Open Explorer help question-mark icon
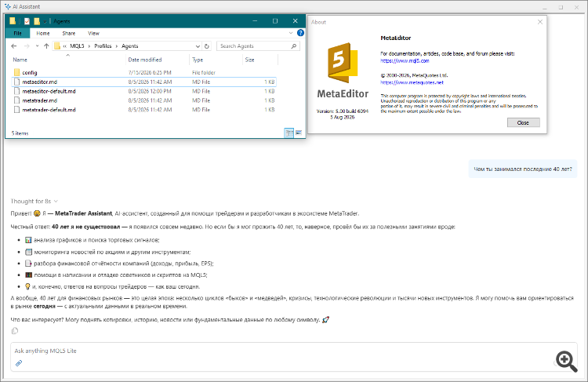The width and height of the screenshot is (588, 382). coord(300,33)
